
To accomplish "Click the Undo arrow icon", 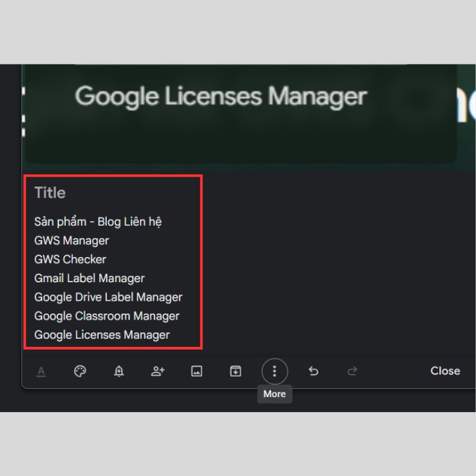I will pyautogui.click(x=313, y=371).
